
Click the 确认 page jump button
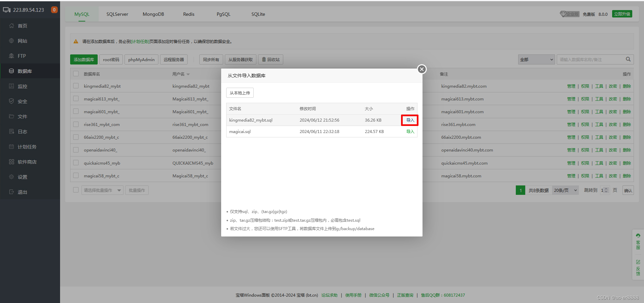coord(628,190)
